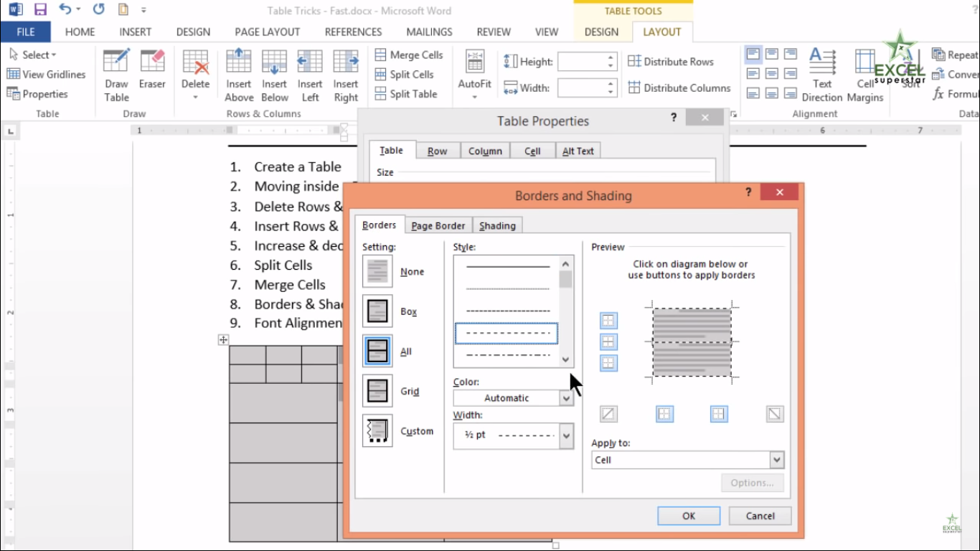Open the Delete dropdown in ribbon
The image size is (980, 551).
[x=195, y=76]
